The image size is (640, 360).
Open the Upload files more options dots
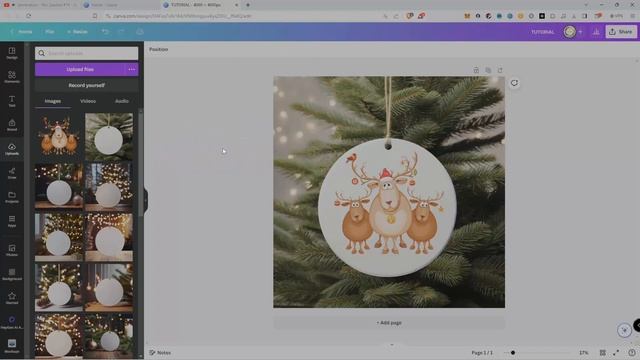point(131,69)
